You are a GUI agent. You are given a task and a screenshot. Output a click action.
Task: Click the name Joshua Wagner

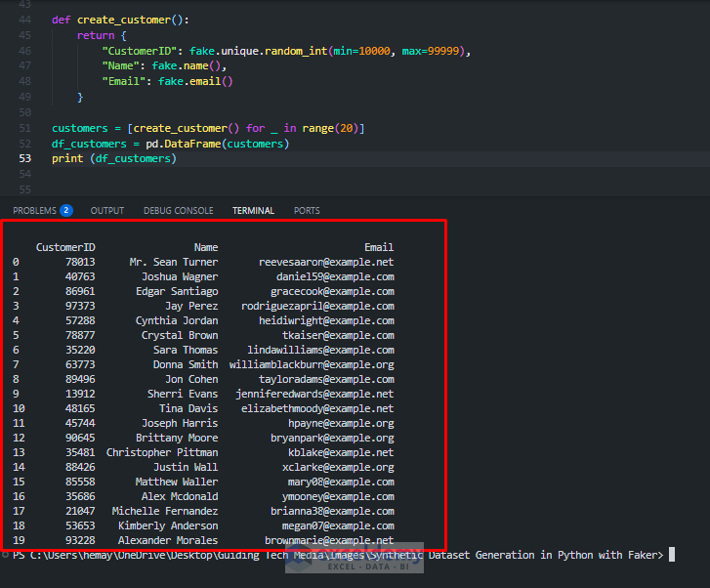(180, 276)
